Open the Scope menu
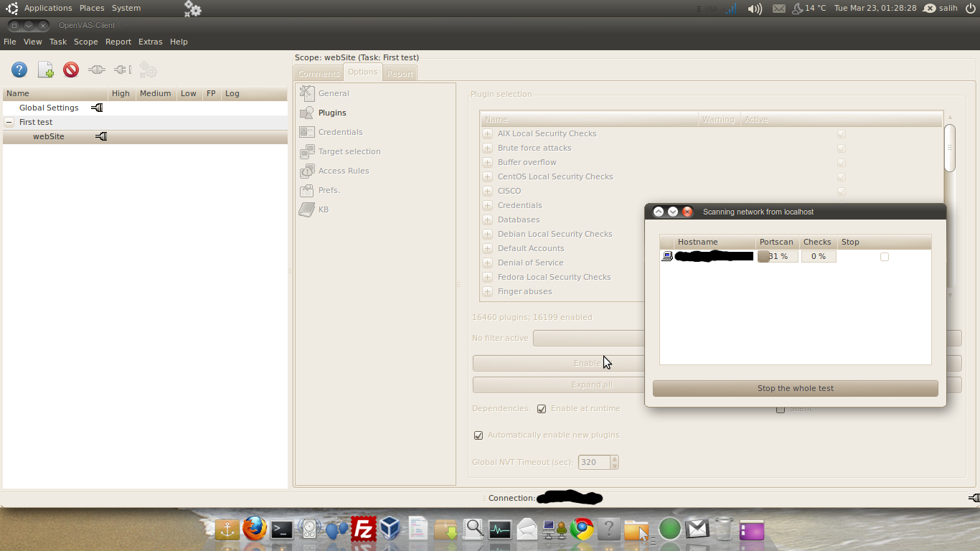The width and height of the screenshot is (980, 551). tap(85, 42)
